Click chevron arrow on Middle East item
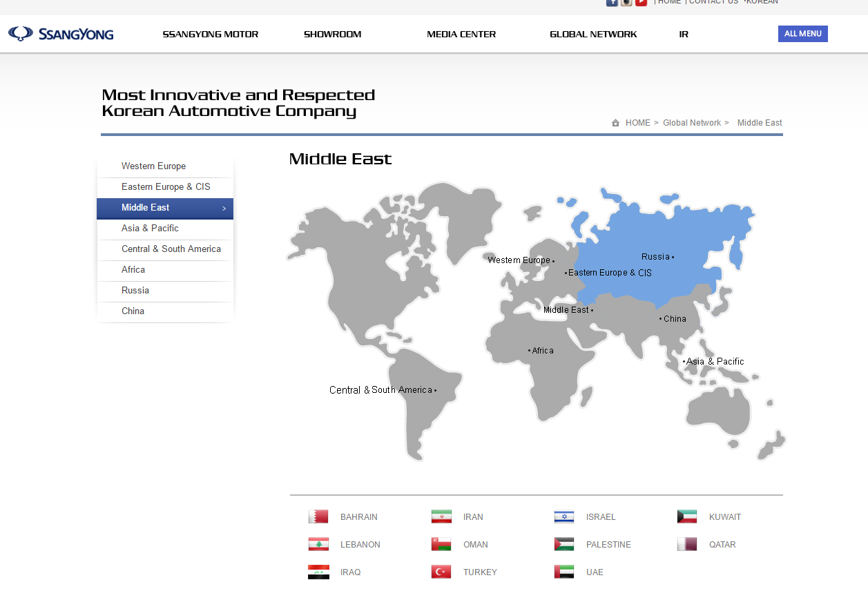The height and width of the screenshot is (609, 868). 224,209
